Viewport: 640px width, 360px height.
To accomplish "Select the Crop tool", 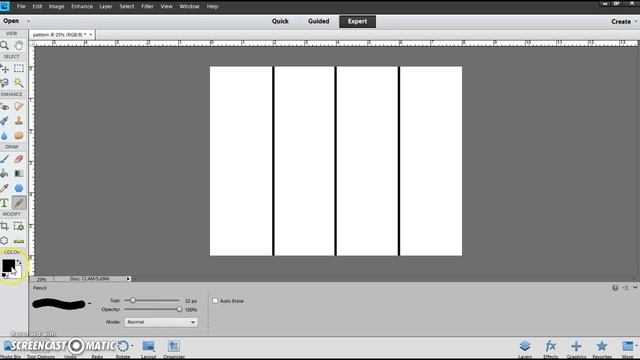I will pos(4,226).
